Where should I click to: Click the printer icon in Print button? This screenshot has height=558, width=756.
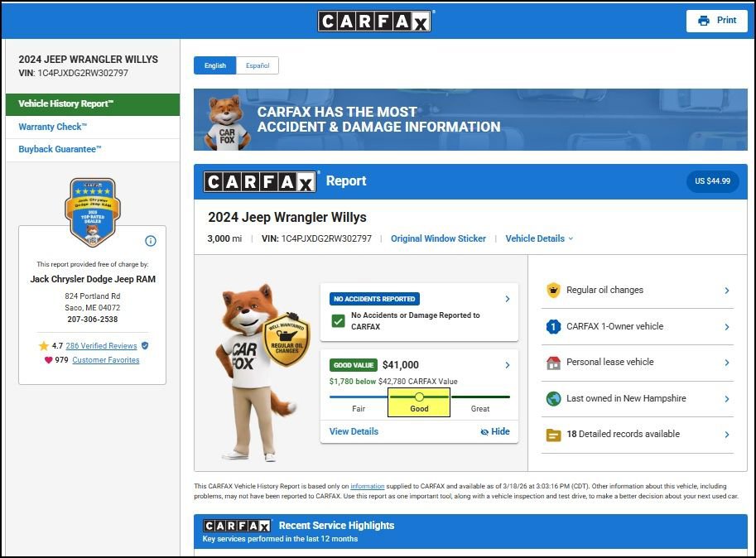click(x=703, y=21)
